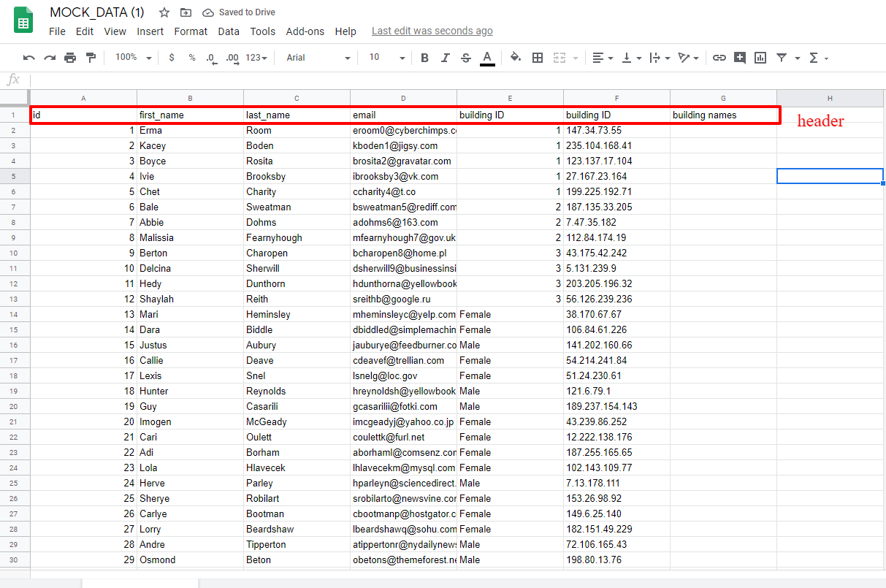Screen dimensions: 886x588
Task: Toggle italic formatting
Action: tap(445, 58)
